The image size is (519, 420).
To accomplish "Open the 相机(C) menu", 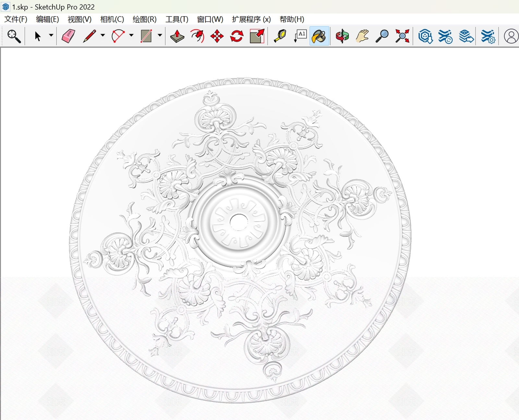I will coord(112,19).
